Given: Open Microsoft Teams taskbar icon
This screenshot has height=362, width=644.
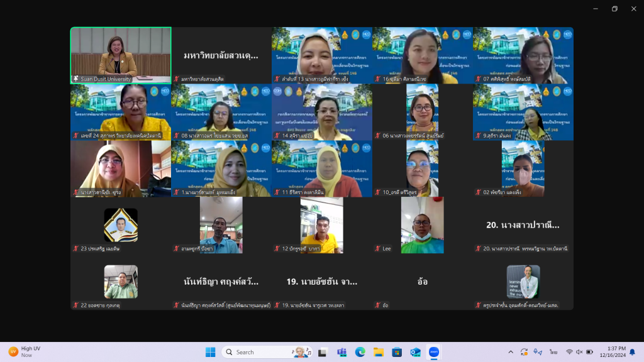Looking at the screenshot, I should pos(341,352).
